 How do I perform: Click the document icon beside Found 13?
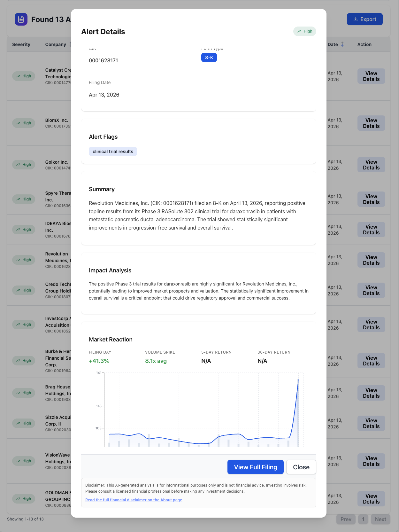21,19
